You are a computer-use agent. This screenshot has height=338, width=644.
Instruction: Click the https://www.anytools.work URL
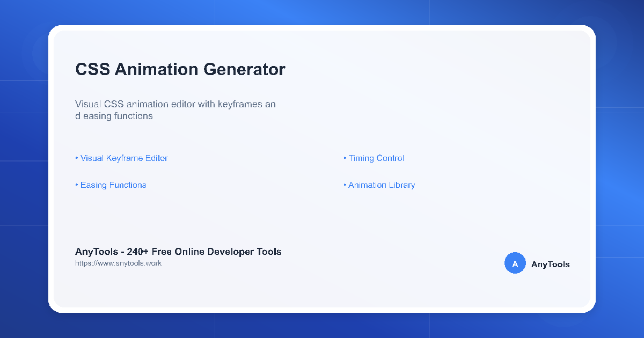[x=118, y=263]
